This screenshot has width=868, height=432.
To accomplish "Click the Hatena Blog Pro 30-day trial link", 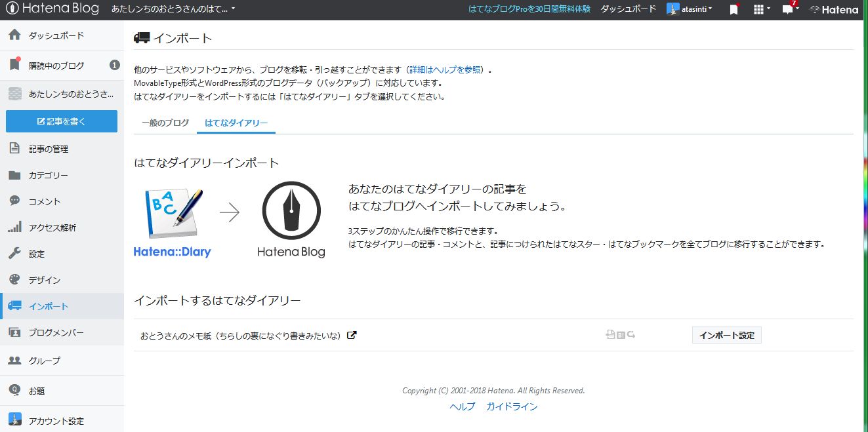I will pyautogui.click(x=529, y=9).
